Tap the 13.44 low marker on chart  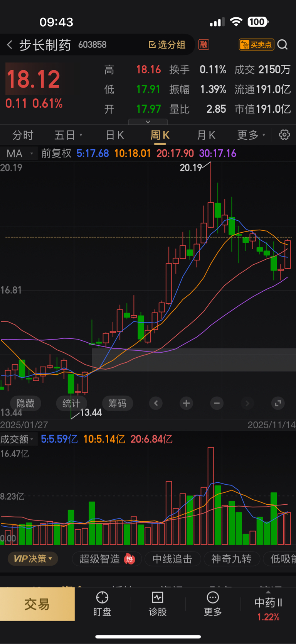(x=91, y=412)
